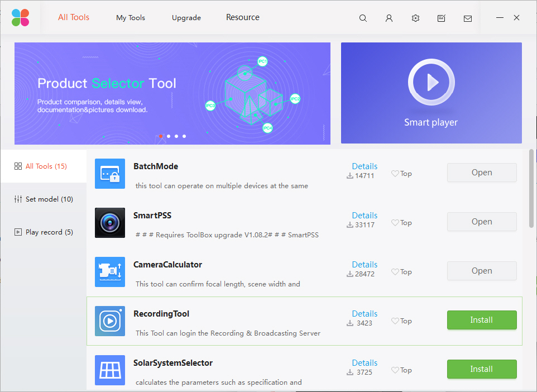Image resolution: width=537 pixels, height=392 pixels.
Task: View RecordingTool Details link
Action: click(365, 313)
